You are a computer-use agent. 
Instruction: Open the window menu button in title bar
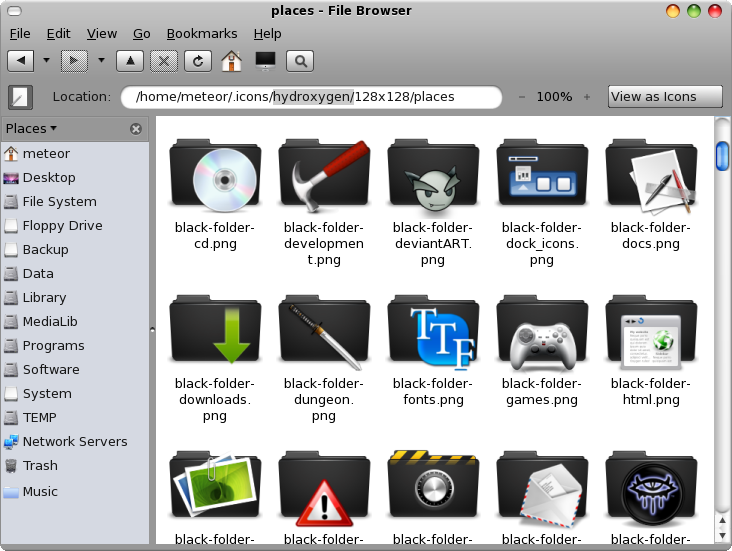tap(14, 10)
